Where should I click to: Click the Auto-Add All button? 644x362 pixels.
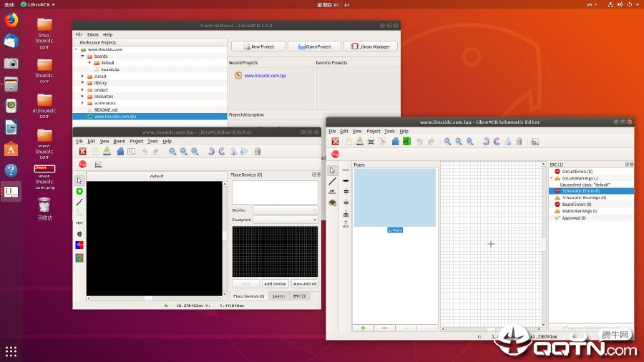click(x=305, y=283)
